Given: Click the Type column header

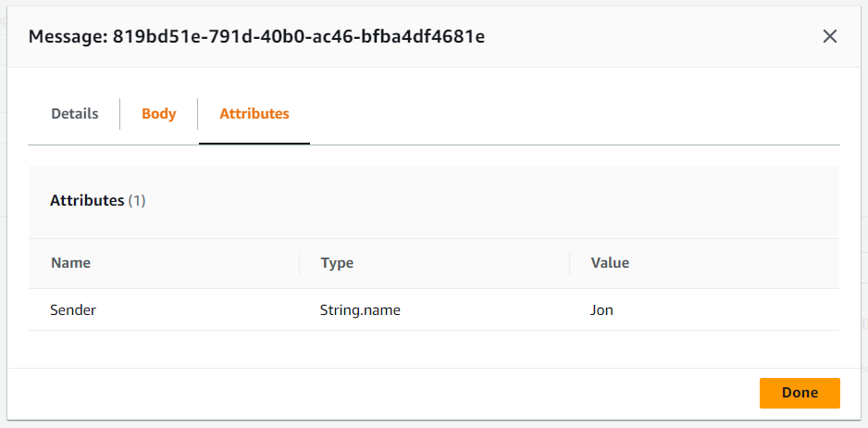Looking at the screenshot, I should pos(337,263).
